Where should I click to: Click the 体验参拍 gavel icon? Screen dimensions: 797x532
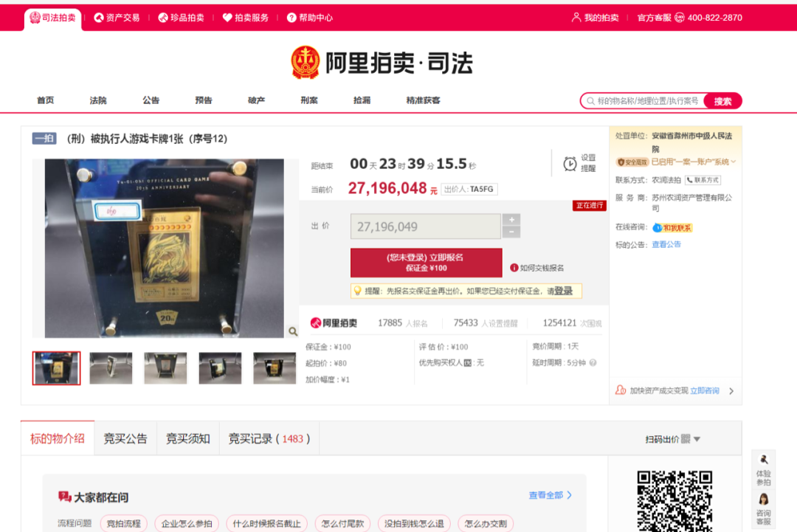coord(764,460)
